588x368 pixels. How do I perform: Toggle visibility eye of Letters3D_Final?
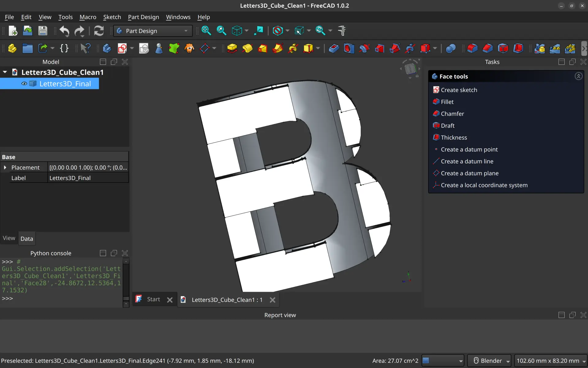pos(24,84)
